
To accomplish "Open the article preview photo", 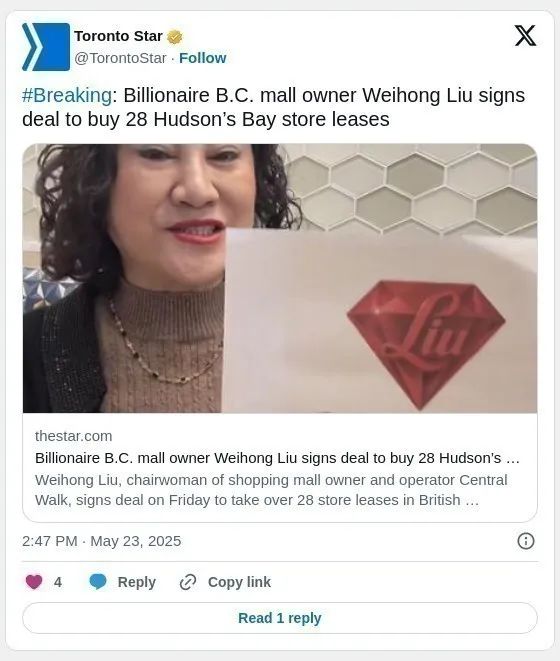I will pos(280,278).
